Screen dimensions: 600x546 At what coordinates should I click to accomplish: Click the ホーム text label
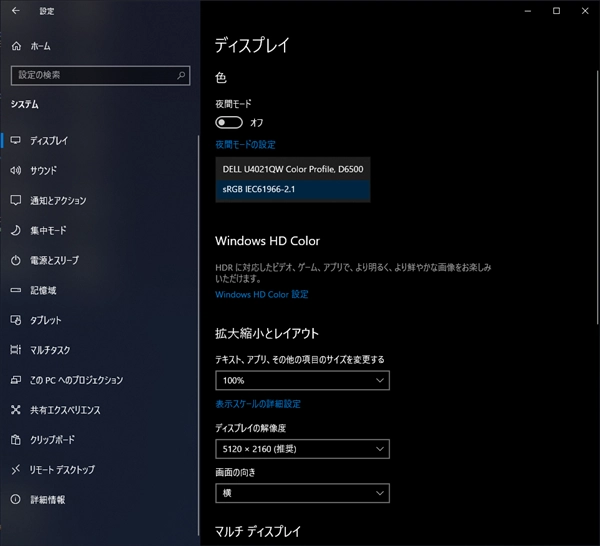point(41,46)
